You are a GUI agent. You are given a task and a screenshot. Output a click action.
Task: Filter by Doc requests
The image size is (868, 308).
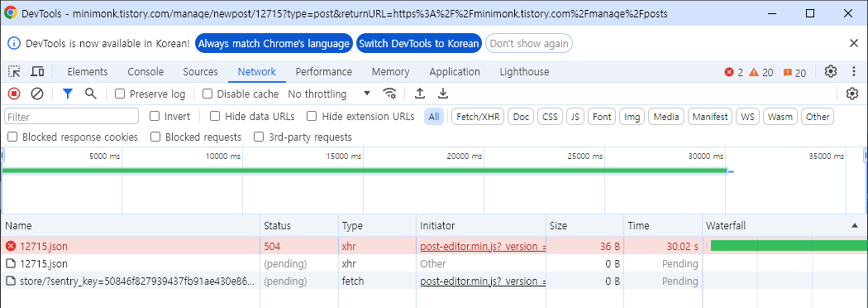click(x=521, y=117)
